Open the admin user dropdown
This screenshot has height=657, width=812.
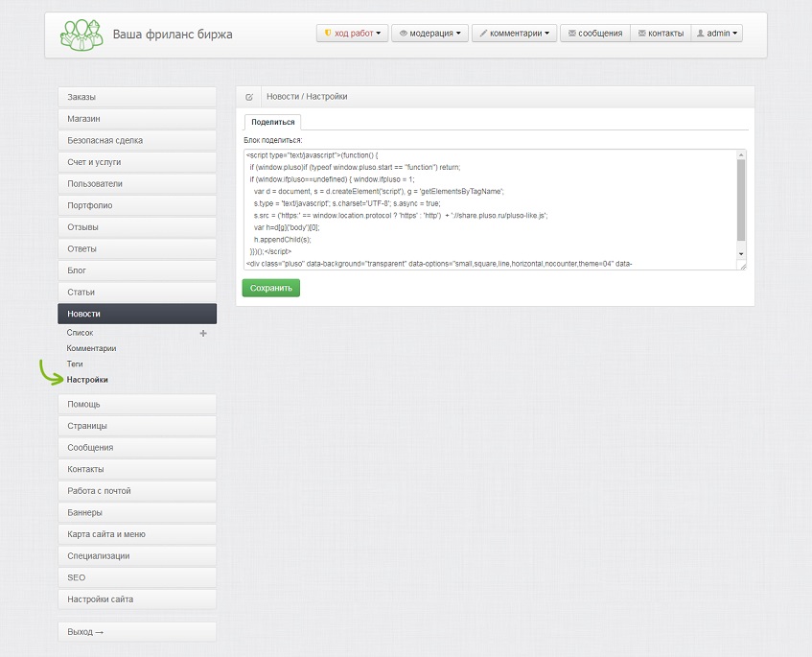(x=717, y=34)
